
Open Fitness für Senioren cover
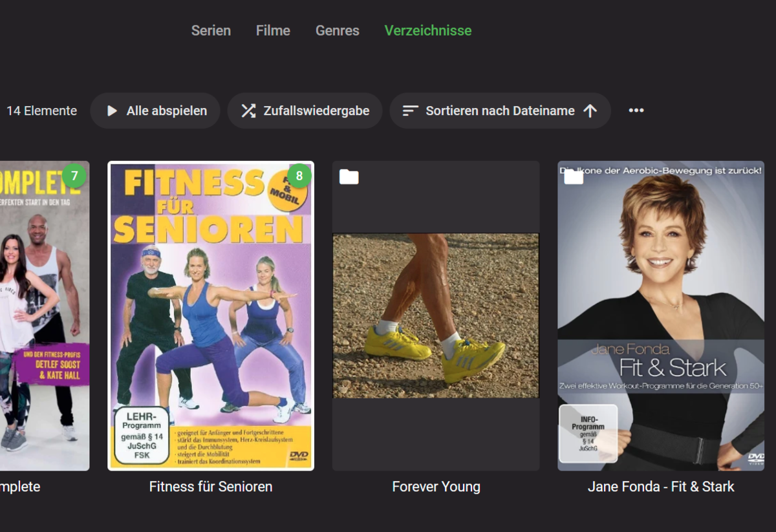[211, 315]
